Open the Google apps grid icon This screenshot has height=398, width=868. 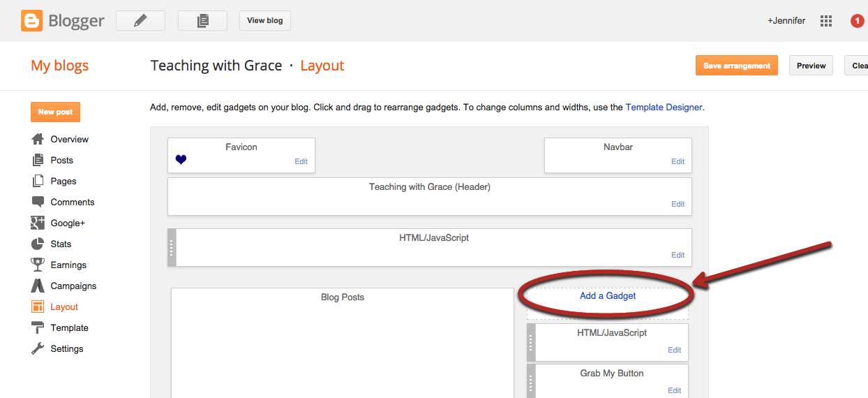click(x=826, y=21)
